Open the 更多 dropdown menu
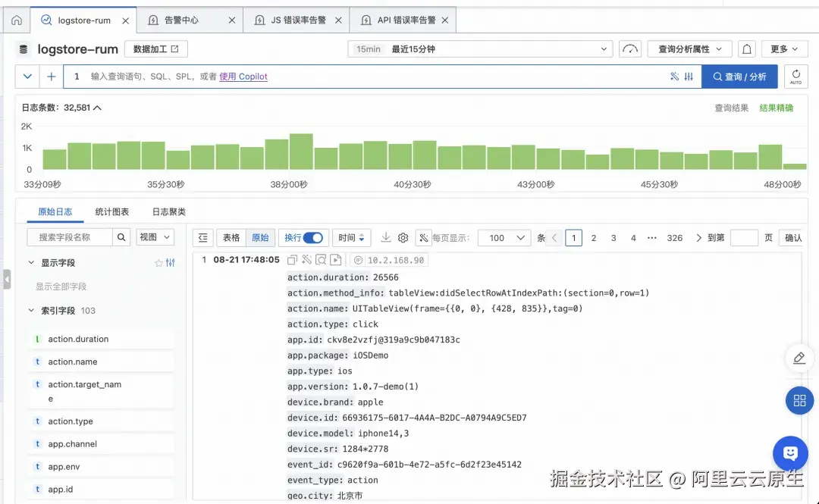This screenshot has height=504, width=819. tap(784, 48)
